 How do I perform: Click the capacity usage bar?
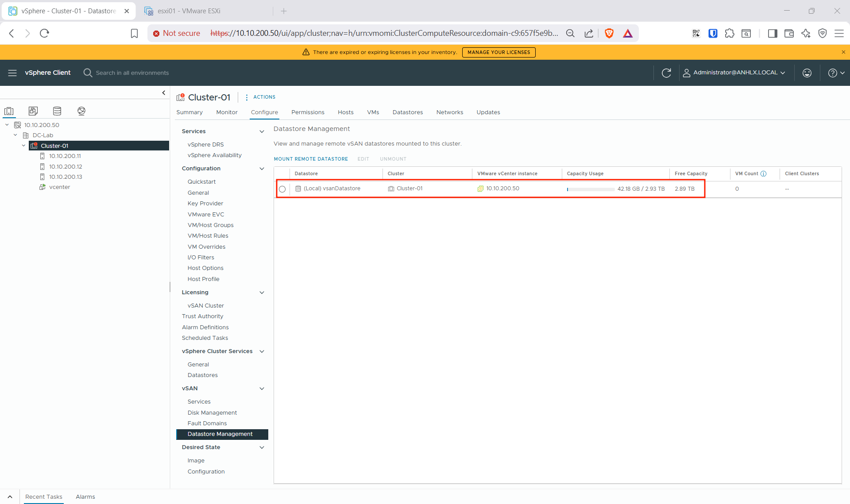click(x=591, y=189)
